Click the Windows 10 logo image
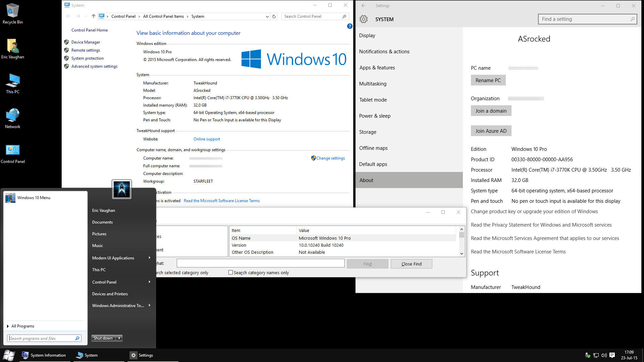The width and height of the screenshot is (644, 362). (x=294, y=59)
